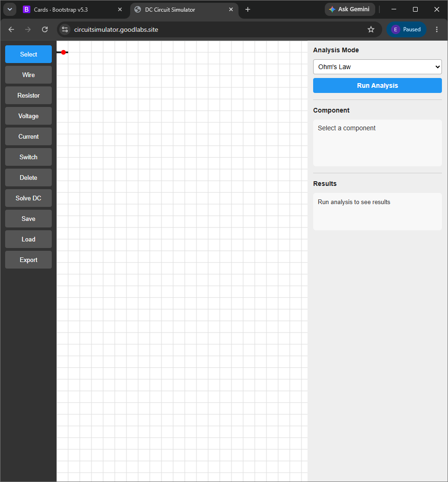448x482 pixels.
Task: Close the Cards Bootstrap tab
Action: coord(120,9)
